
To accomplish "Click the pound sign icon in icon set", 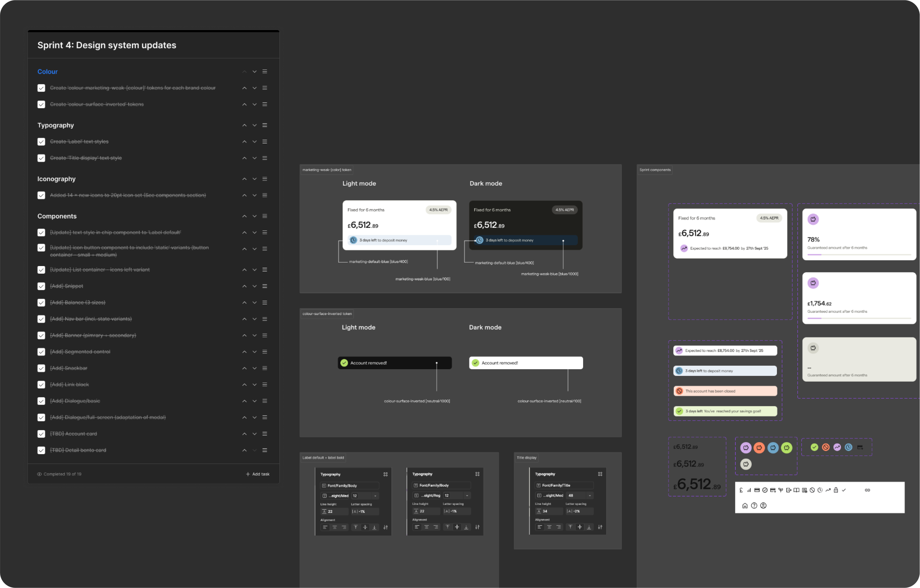I will 741,490.
